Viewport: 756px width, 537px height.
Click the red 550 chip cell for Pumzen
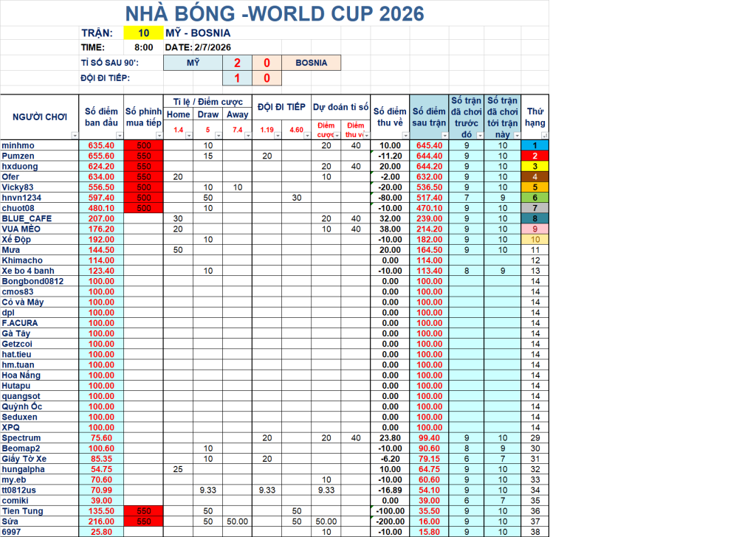(x=144, y=156)
